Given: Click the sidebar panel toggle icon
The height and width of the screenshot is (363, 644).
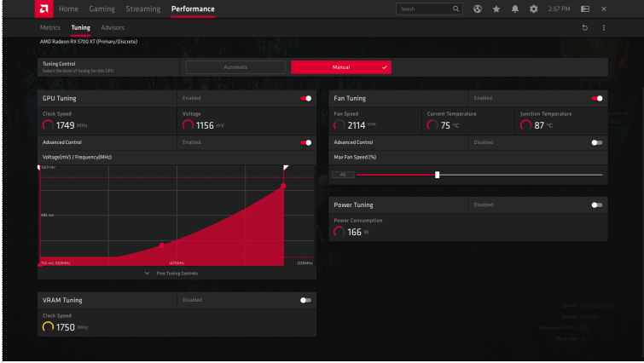Looking at the screenshot, I should coord(585,9).
